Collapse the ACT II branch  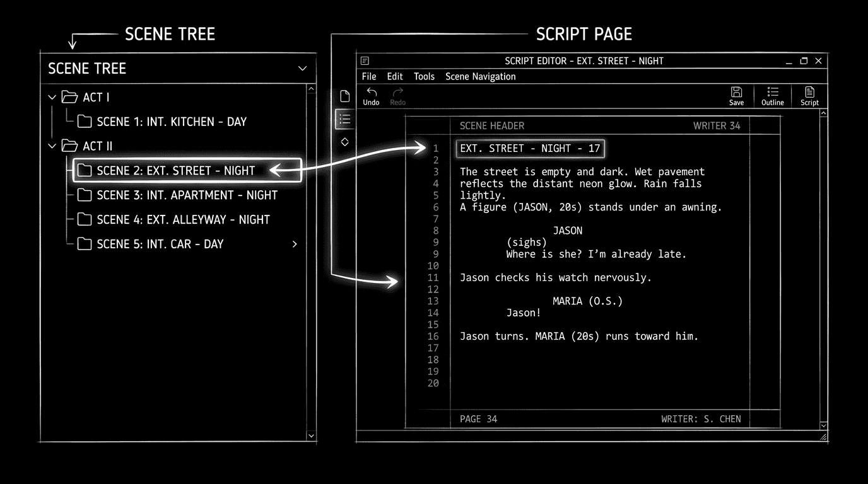point(51,146)
